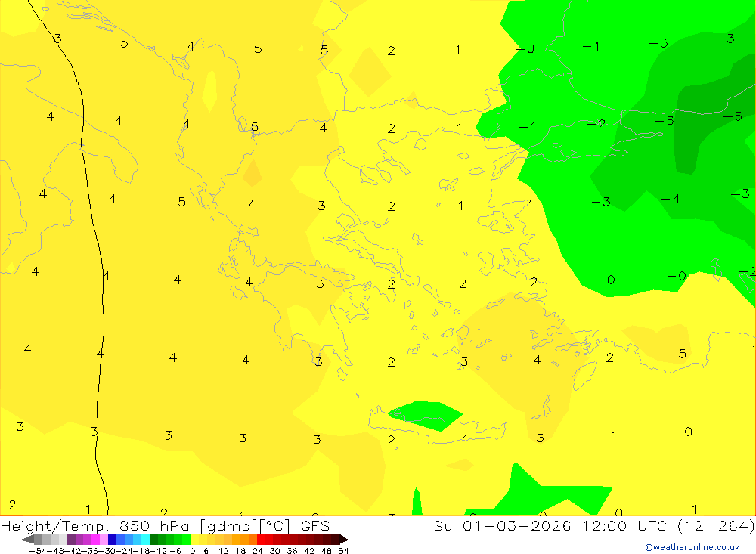Click the '-4' temperature value on map
This screenshot has height=554, width=756.
pos(670,199)
